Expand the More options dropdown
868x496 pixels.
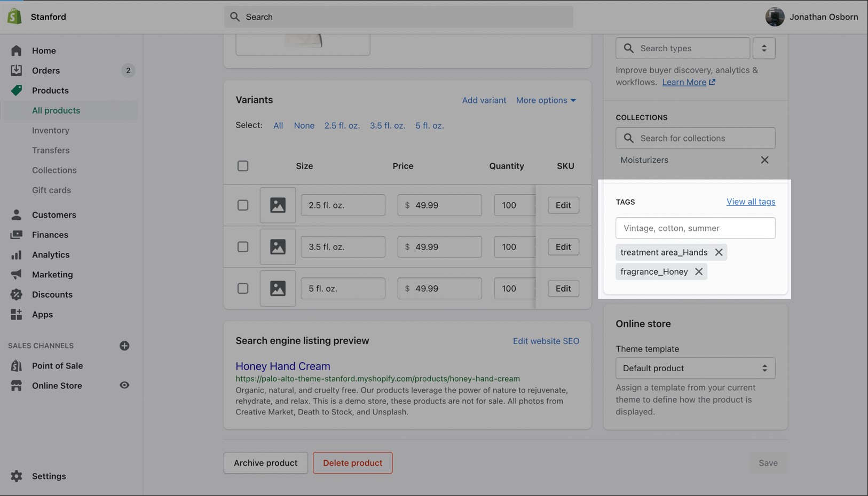pos(546,100)
